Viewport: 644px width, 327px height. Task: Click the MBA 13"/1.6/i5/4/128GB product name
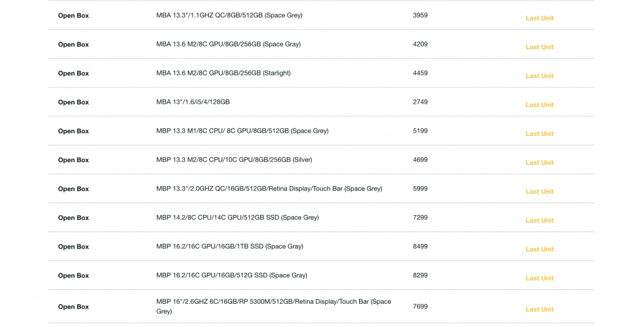192,102
